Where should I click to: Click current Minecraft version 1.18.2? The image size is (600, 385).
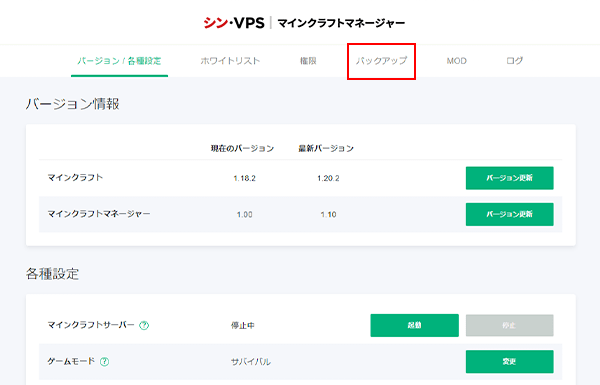coord(245,178)
